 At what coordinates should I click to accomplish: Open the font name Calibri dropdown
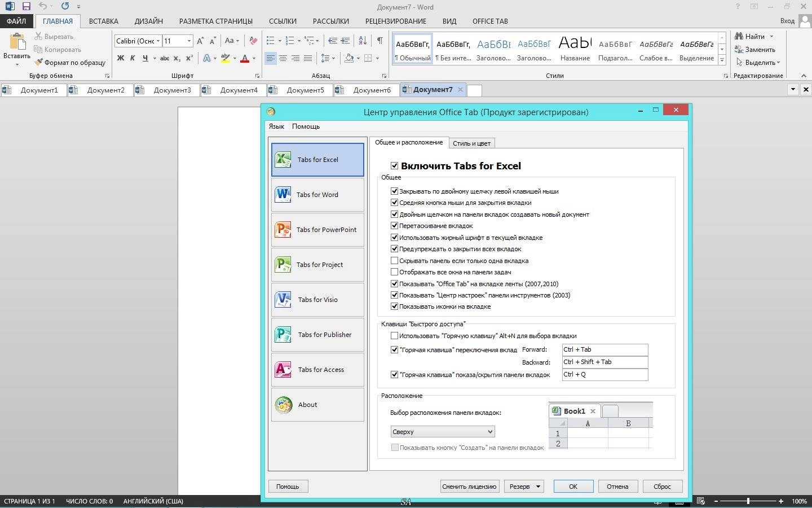pyautogui.click(x=158, y=41)
